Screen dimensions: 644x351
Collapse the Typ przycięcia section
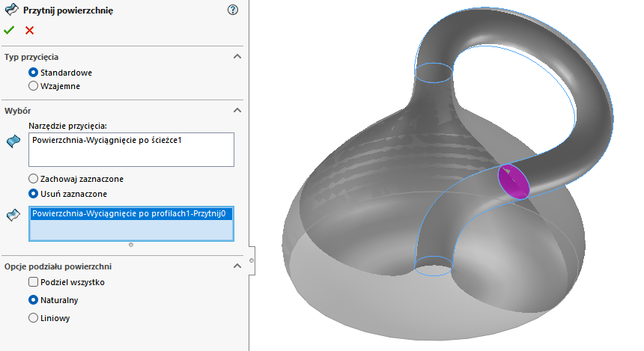(x=237, y=57)
